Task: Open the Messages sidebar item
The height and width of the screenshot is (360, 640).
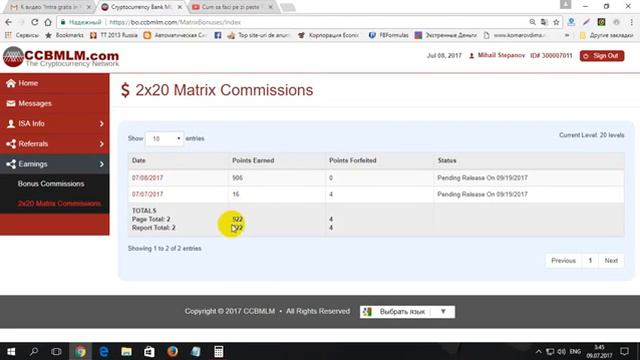Action: click(55, 104)
